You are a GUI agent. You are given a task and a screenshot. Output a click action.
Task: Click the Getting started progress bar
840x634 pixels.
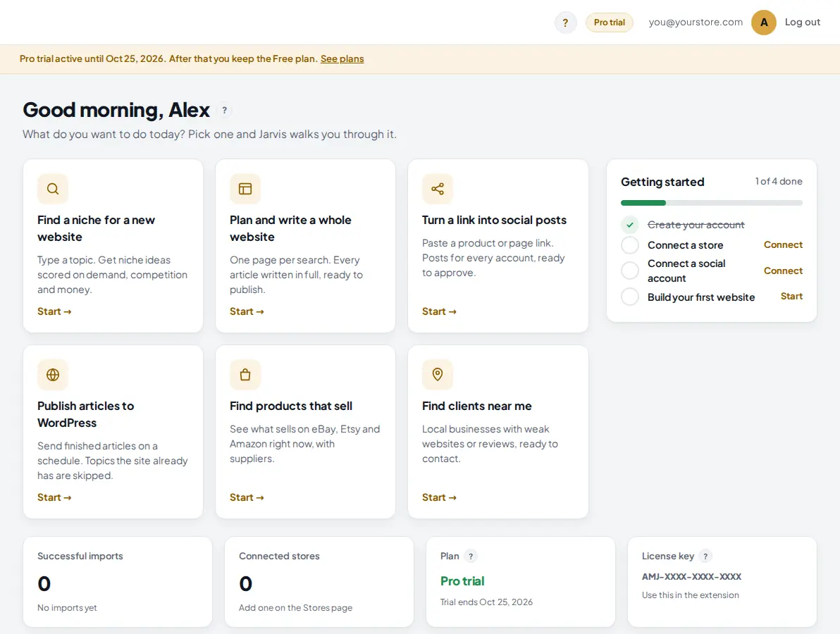pyautogui.click(x=712, y=203)
